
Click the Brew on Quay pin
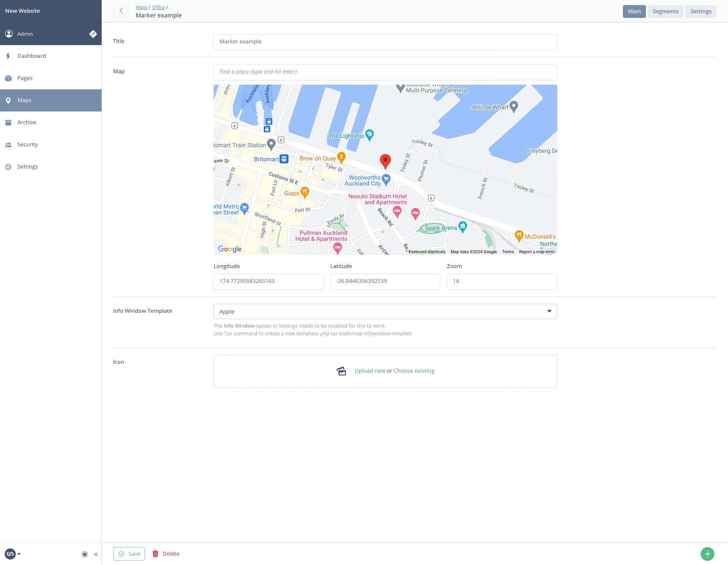pos(341,157)
